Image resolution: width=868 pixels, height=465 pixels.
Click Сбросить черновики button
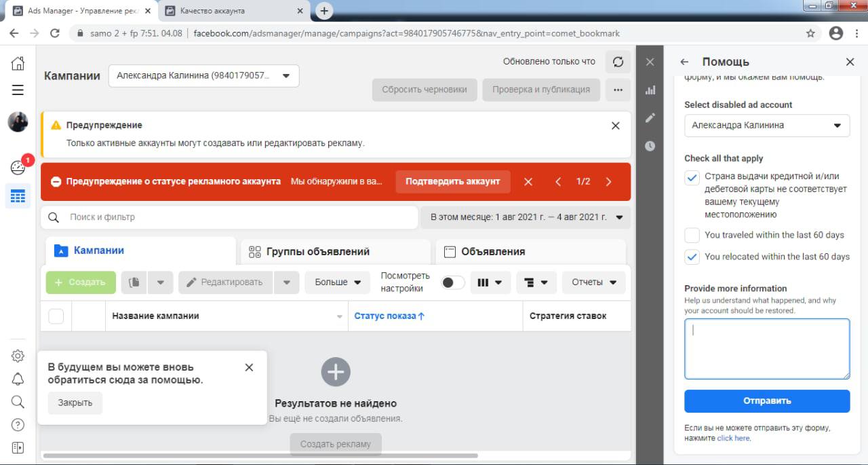(x=425, y=90)
